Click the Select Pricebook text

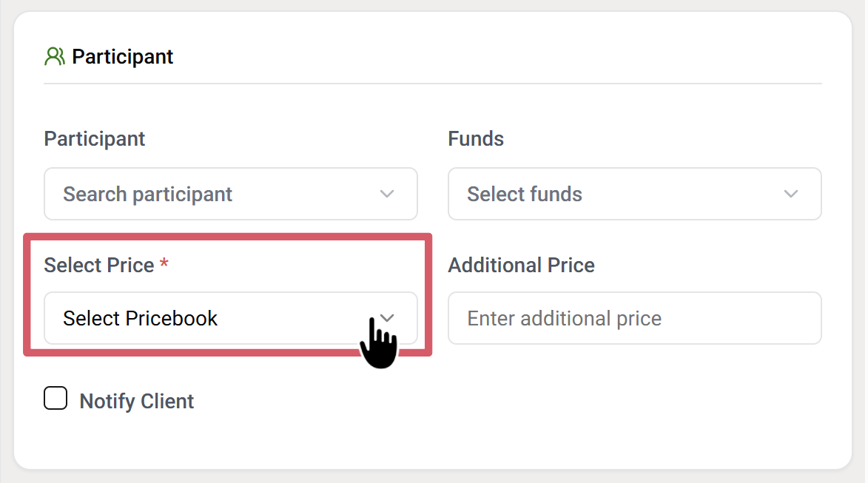(141, 318)
